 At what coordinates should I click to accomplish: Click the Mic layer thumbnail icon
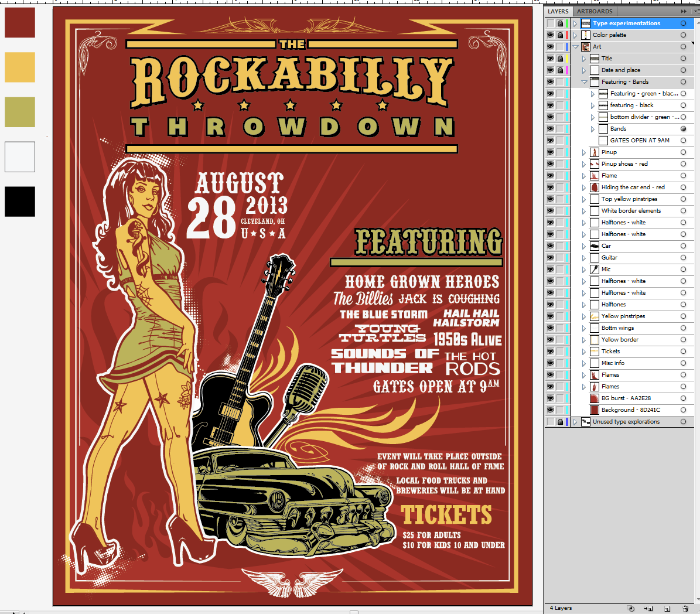click(x=594, y=270)
